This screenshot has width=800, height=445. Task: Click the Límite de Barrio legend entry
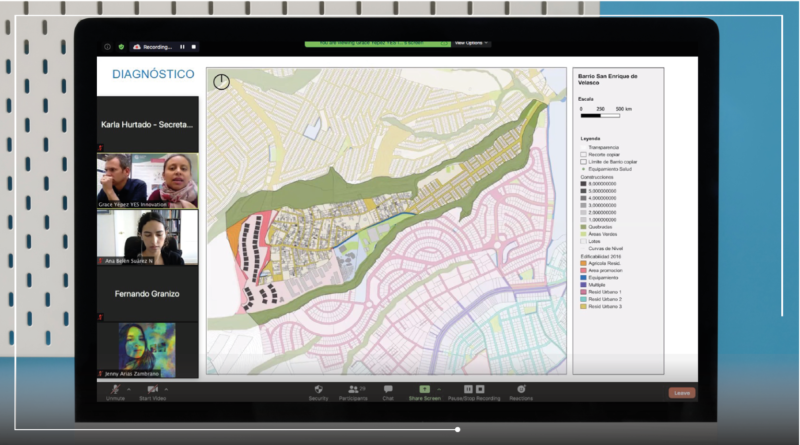pyautogui.click(x=609, y=162)
